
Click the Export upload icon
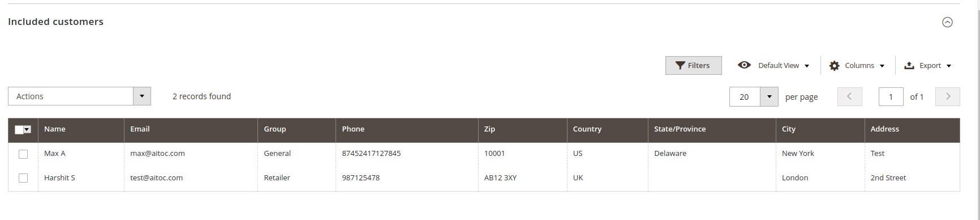(909, 65)
